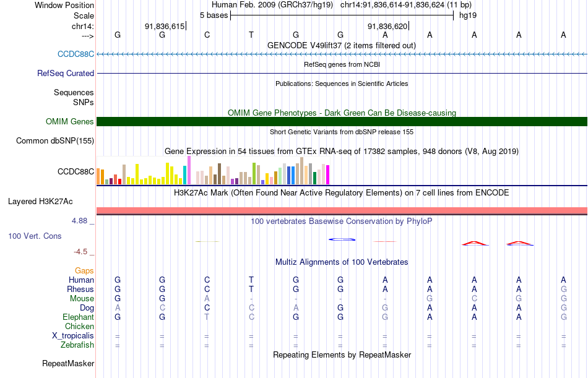The image size is (588, 378).
Task: Select the Human alignment row label
Action: click(81, 280)
